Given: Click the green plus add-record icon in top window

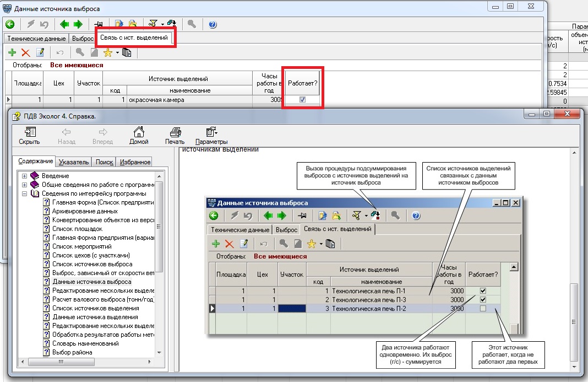Looking at the screenshot, I should pos(12,52).
